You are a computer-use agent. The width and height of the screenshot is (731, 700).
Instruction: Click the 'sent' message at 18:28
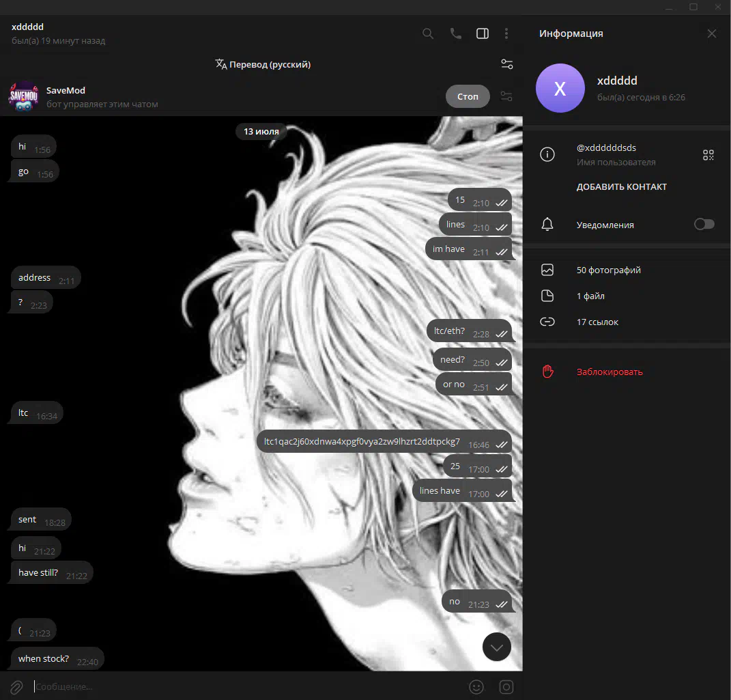coord(40,520)
